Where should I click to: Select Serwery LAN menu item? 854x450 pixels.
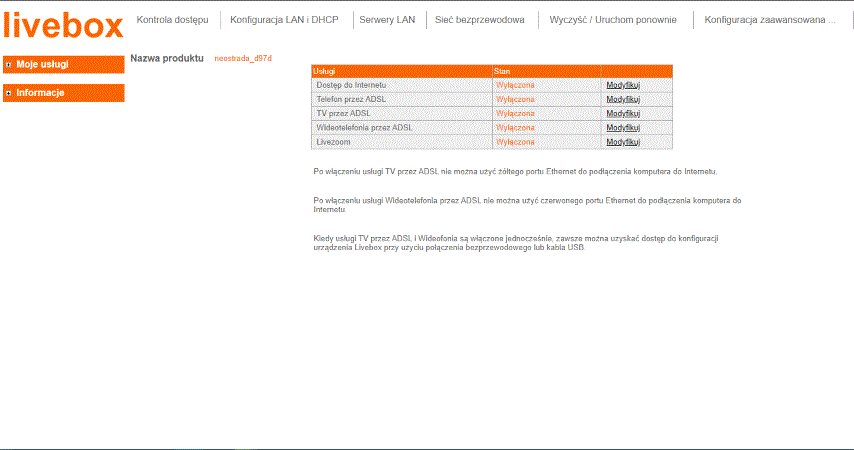[x=387, y=20]
